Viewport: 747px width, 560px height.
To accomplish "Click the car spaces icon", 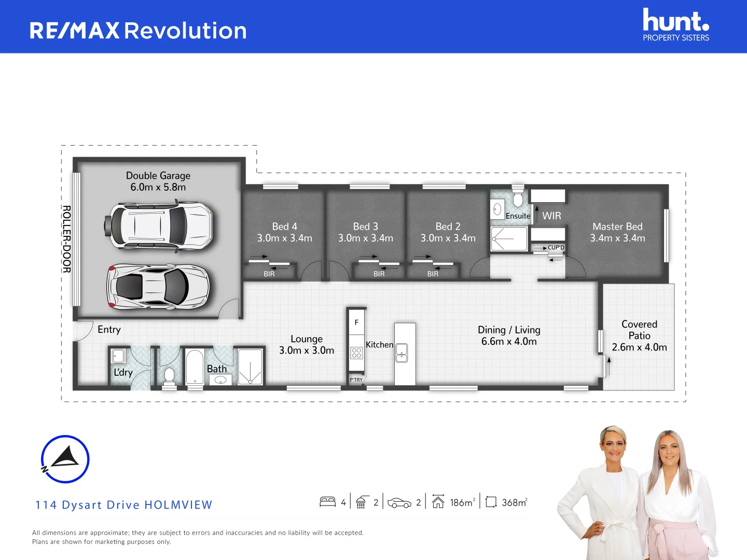I will coord(399,502).
